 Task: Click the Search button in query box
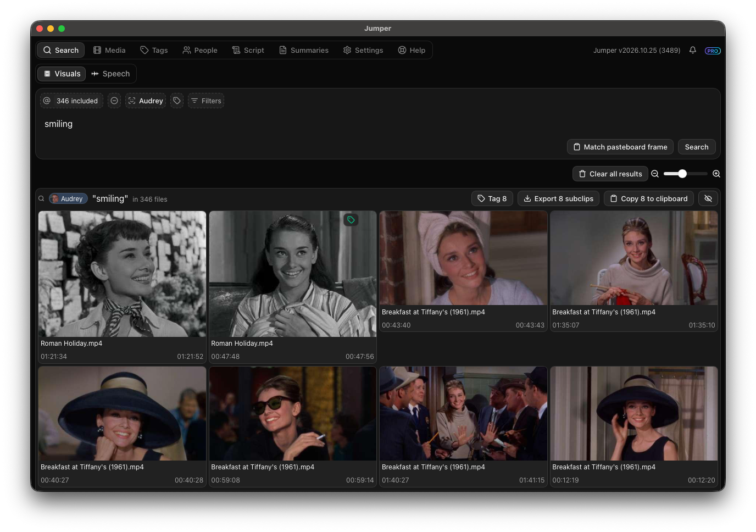coord(697,147)
